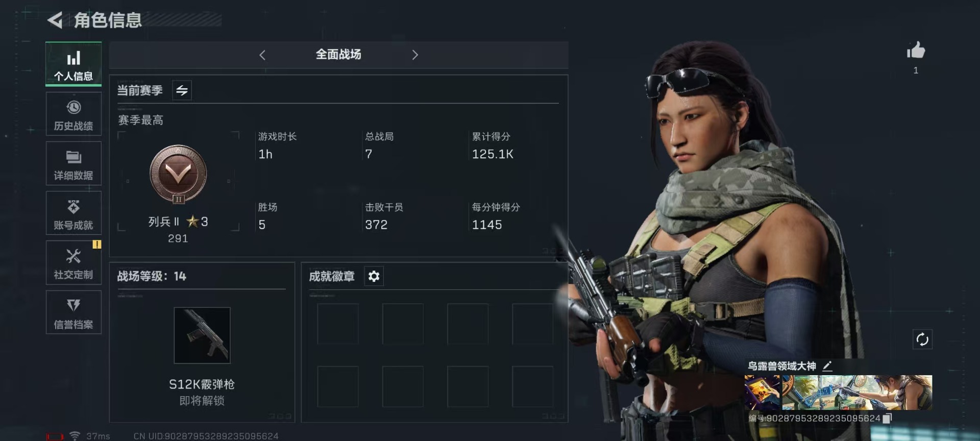Open the 社交定制 social customization section

(x=73, y=263)
